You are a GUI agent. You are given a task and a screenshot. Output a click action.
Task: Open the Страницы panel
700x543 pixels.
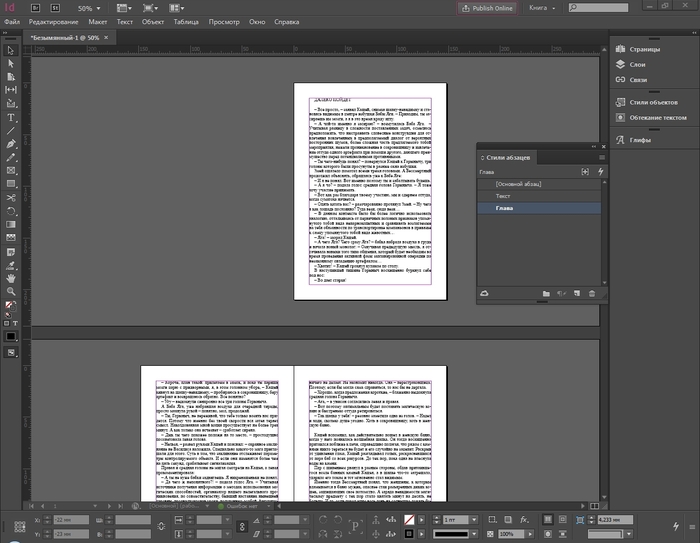point(644,48)
